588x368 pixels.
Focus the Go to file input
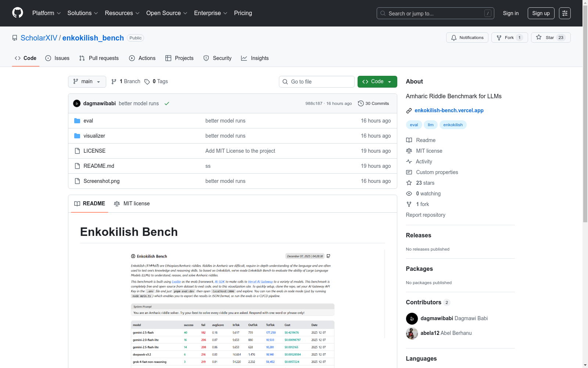click(x=317, y=82)
